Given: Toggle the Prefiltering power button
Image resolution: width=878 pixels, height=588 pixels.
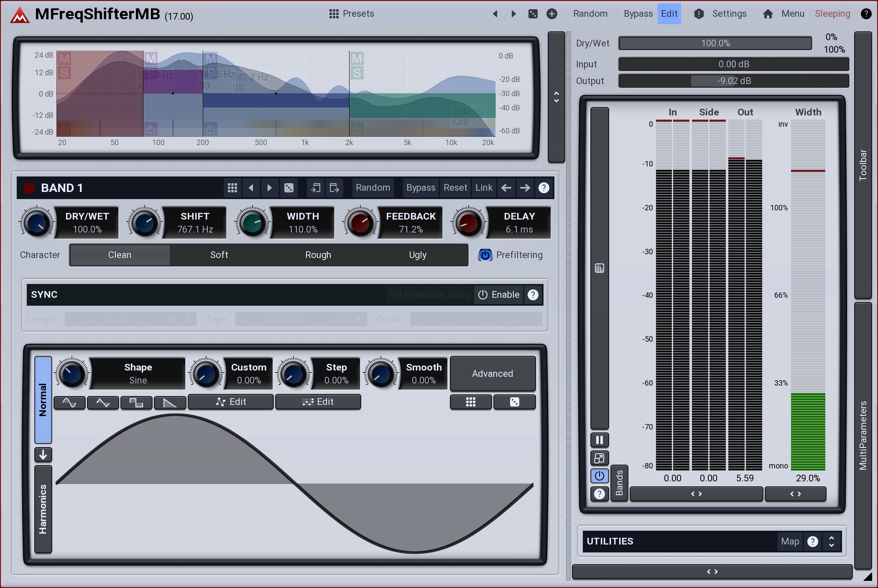Looking at the screenshot, I should coord(485,255).
